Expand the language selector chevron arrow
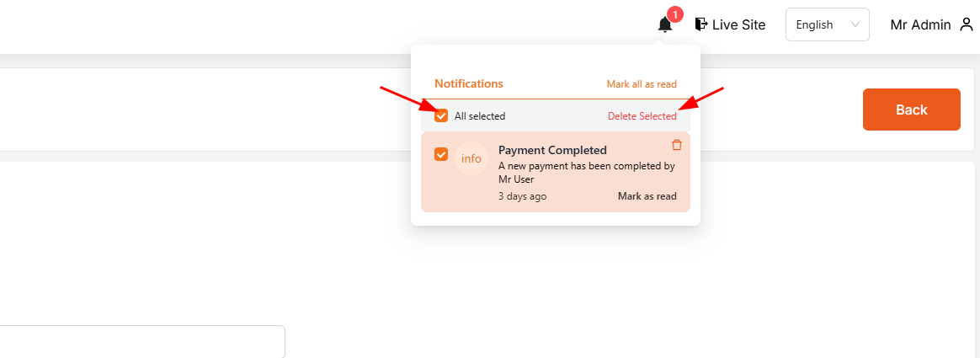Screen dimensions: 980x358 pyautogui.click(x=856, y=24)
